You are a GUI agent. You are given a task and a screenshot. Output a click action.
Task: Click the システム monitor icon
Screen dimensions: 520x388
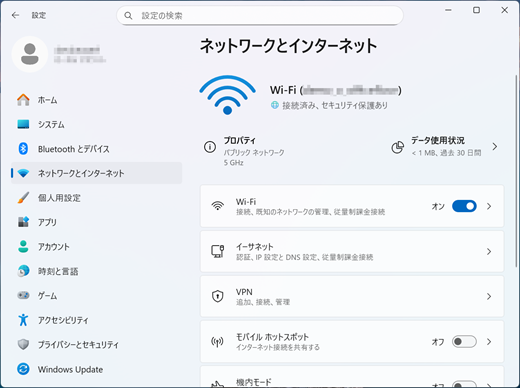[x=23, y=124]
